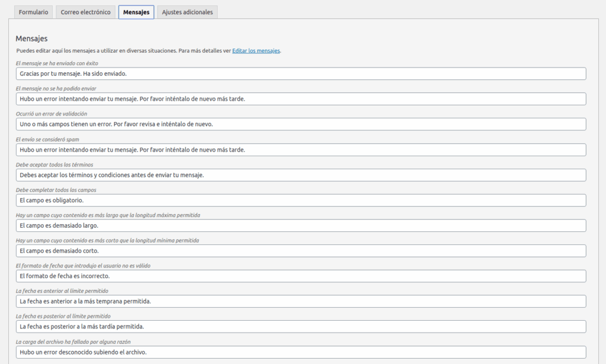
Task: Click the label 'Ocurrió un error de validación'
Action: (x=51, y=114)
